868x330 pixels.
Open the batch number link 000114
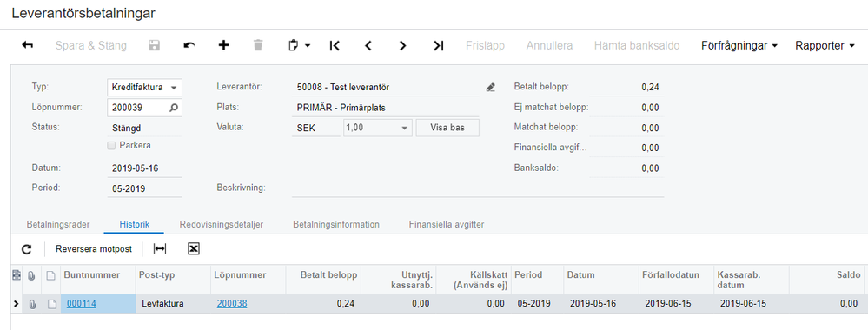[82, 303]
